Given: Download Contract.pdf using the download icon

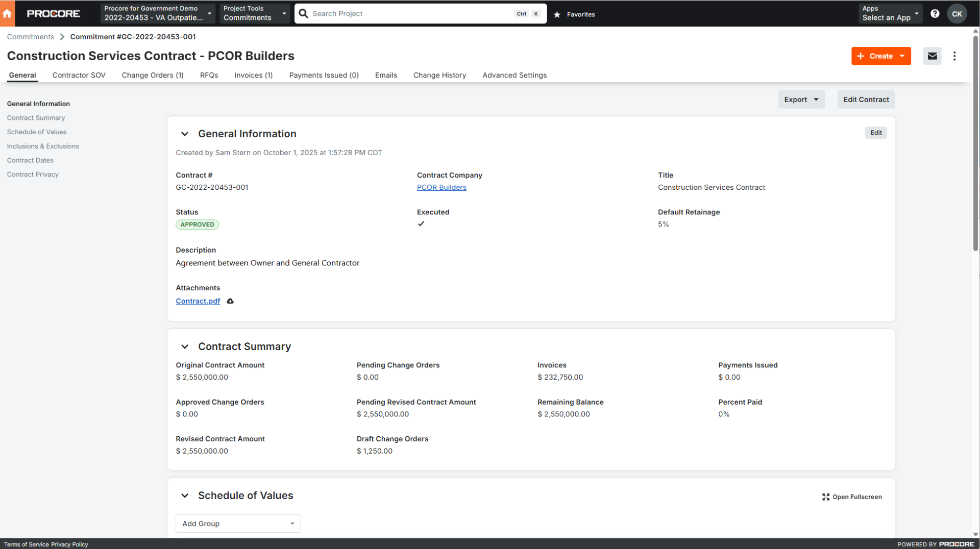Looking at the screenshot, I should [x=230, y=301].
